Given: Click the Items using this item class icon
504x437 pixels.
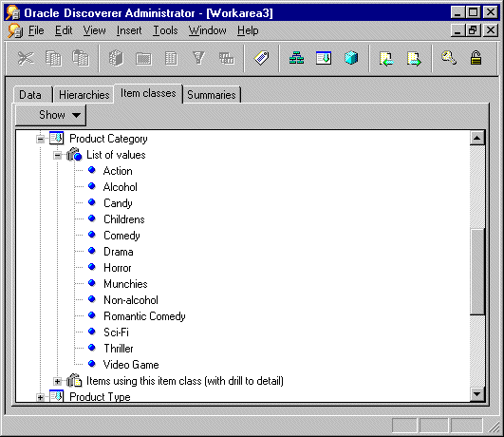Looking at the screenshot, I should coord(74,381).
